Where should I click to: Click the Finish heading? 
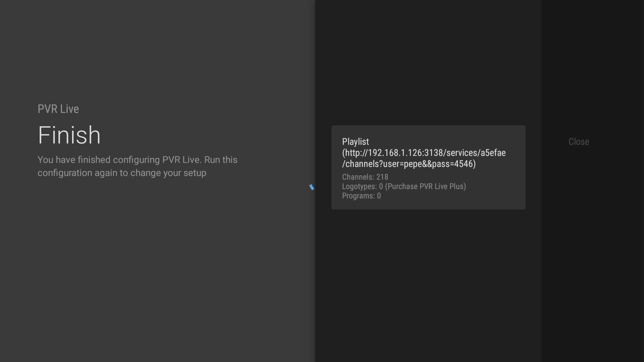(69, 135)
